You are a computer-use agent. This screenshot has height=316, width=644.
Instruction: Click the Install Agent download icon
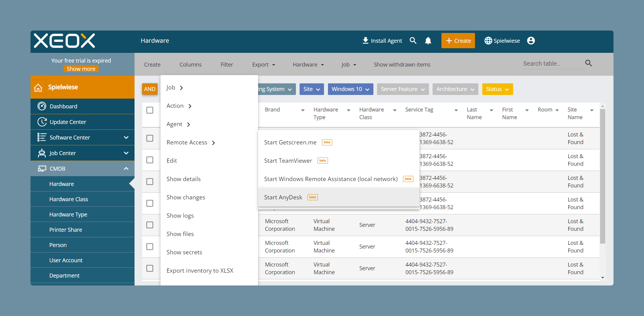(365, 41)
